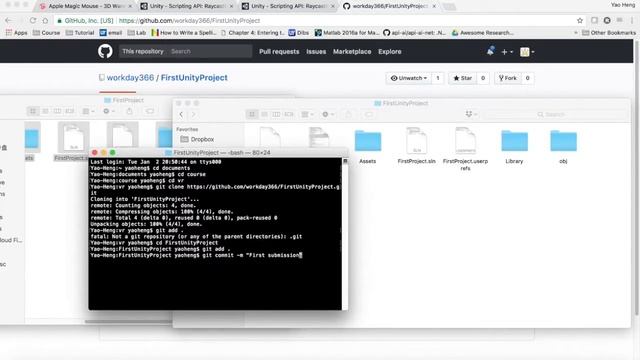The height and width of the screenshot is (360, 640).
Task: Go back in Chrome browser
Action: (8, 20)
